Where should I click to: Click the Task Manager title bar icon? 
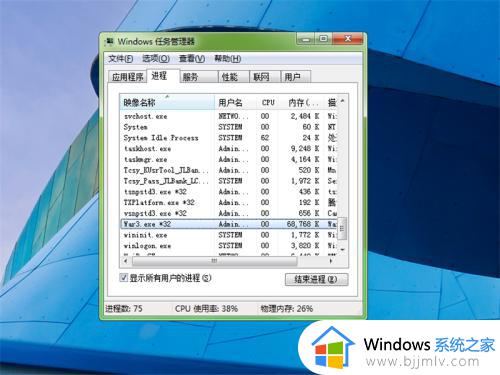coord(109,42)
